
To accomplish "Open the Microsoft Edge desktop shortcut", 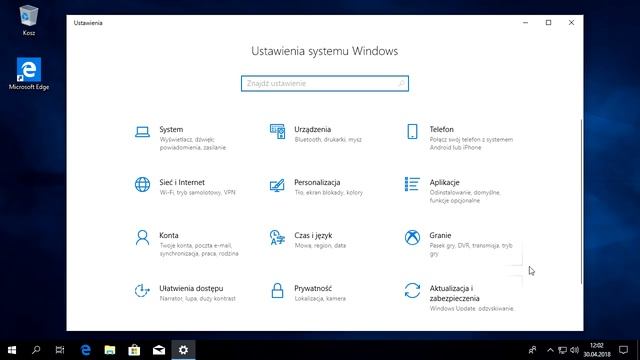I will [x=29, y=74].
